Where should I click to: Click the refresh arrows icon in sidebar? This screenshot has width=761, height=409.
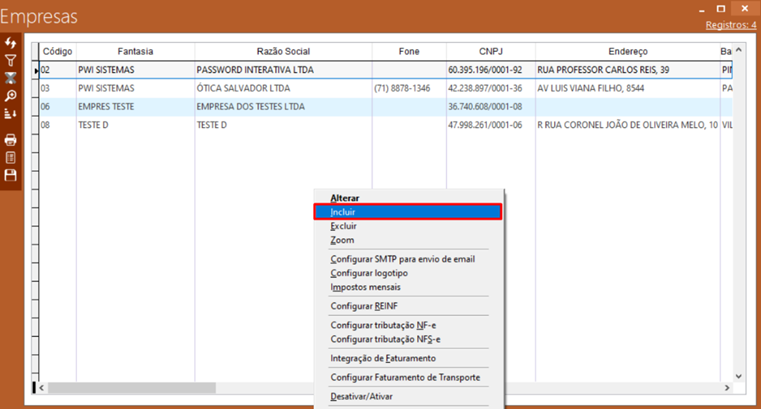click(11, 43)
